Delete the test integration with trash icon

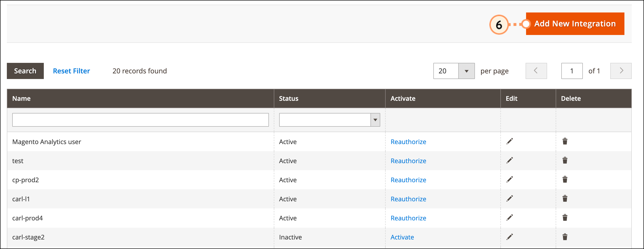(565, 160)
